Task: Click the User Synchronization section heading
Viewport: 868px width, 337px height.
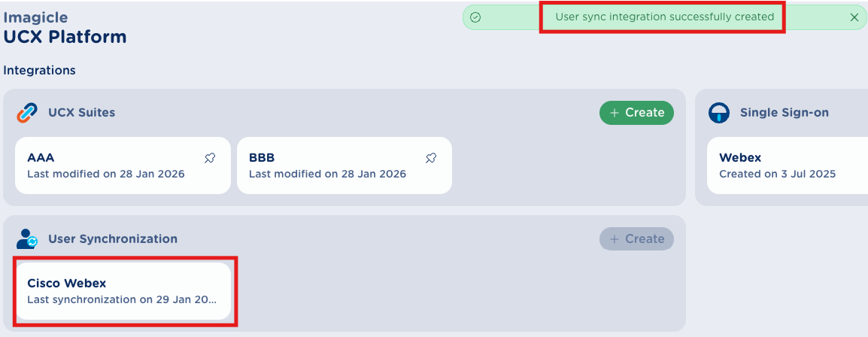Action: click(x=113, y=239)
